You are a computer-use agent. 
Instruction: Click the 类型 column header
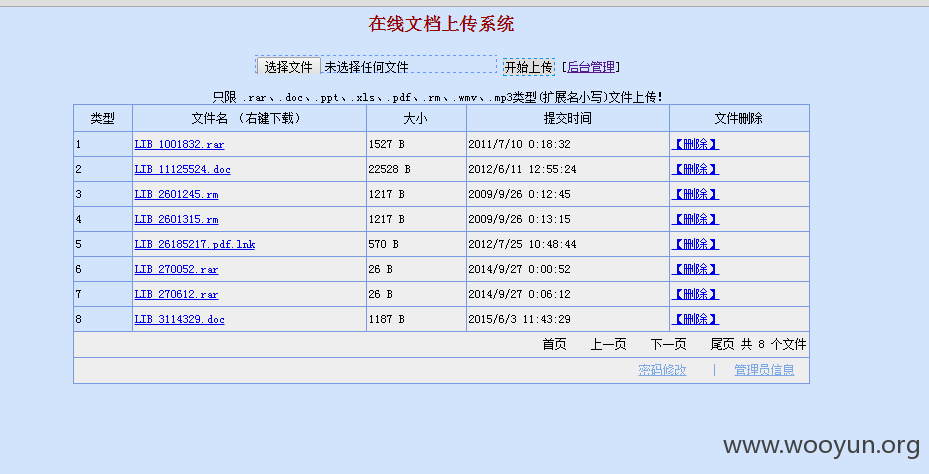pyautogui.click(x=102, y=118)
